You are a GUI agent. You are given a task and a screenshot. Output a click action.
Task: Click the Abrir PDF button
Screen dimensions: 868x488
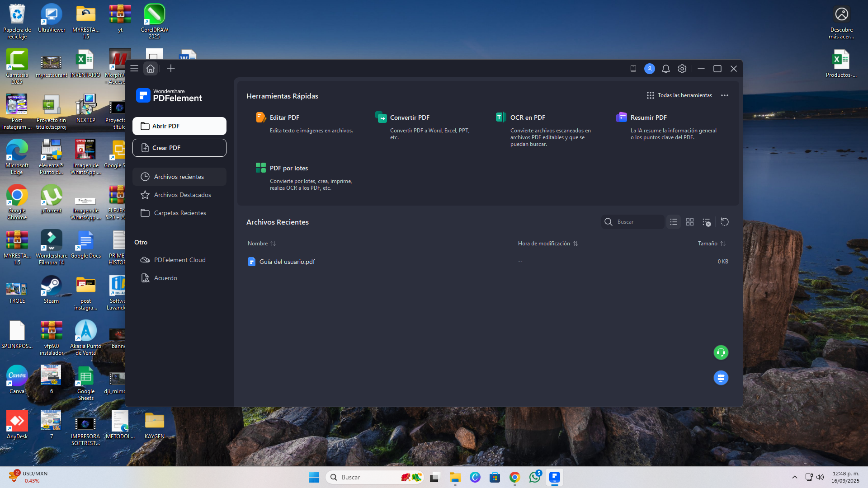point(179,126)
